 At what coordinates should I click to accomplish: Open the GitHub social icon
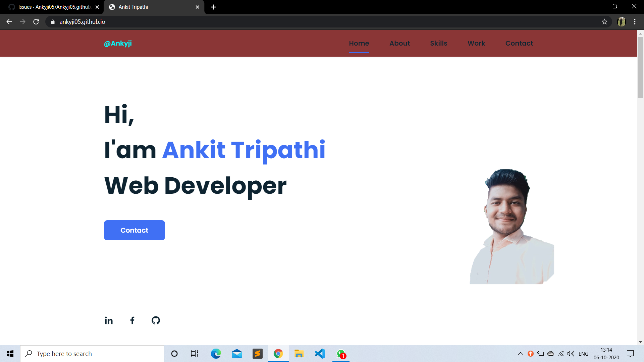point(156,320)
